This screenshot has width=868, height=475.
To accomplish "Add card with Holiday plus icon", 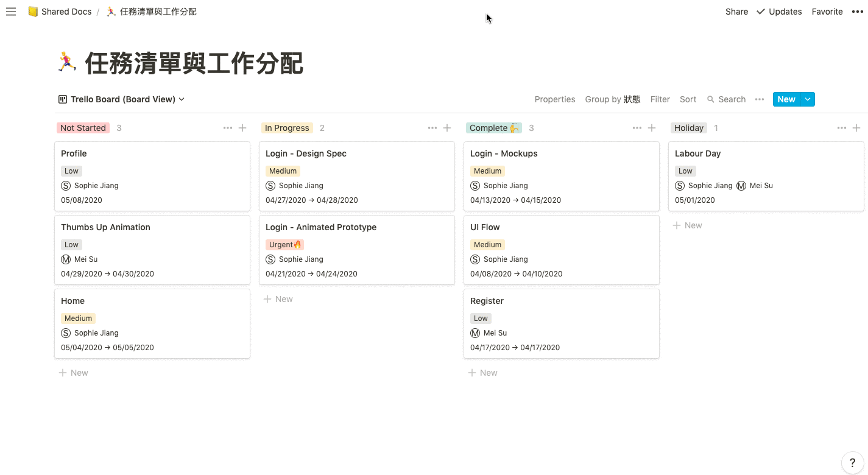I will point(856,128).
